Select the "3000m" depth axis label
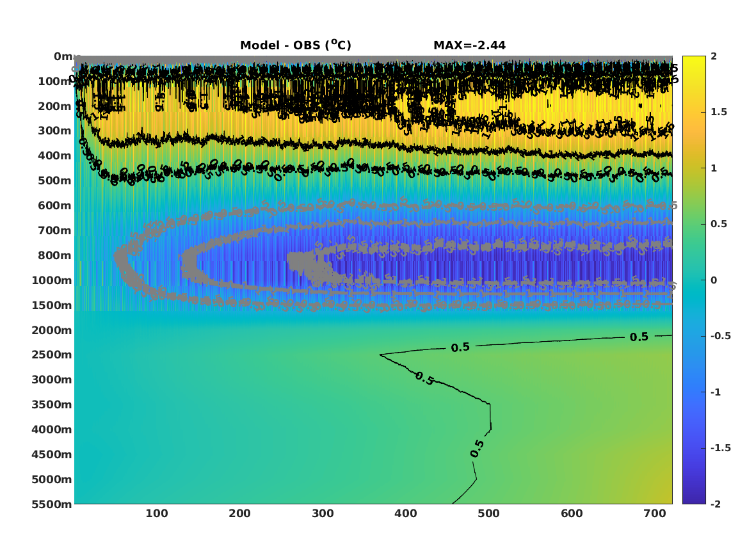The image size is (747, 560). pyautogui.click(x=52, y=380)
